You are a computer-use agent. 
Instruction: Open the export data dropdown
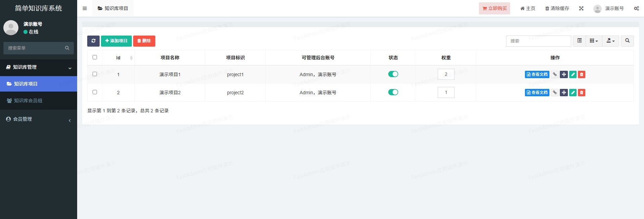click(610, 41)
